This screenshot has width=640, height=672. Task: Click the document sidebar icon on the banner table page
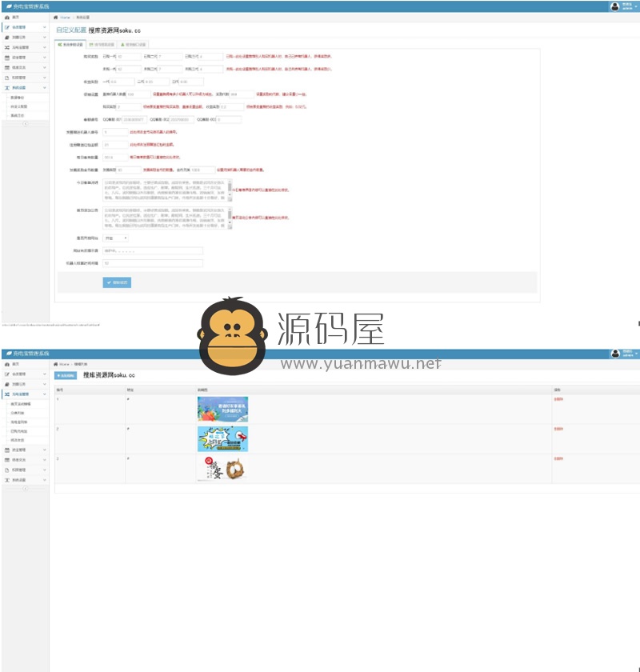7,470
